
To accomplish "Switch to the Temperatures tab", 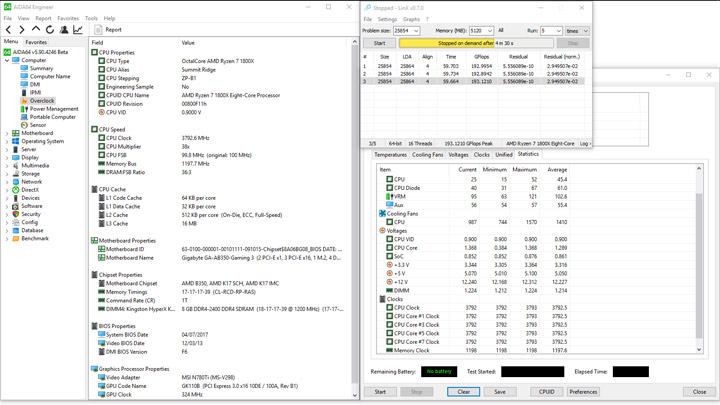I will coord(390,155).
